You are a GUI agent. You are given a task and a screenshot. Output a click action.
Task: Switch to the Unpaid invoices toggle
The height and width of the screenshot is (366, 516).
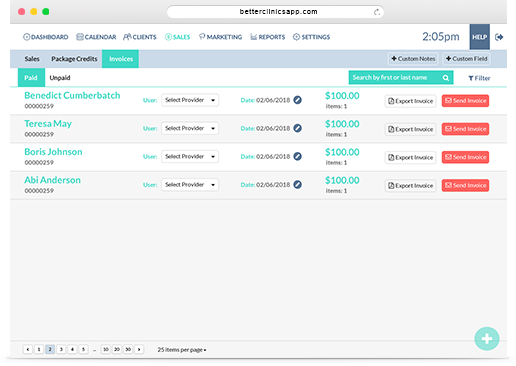click(60, 78)
